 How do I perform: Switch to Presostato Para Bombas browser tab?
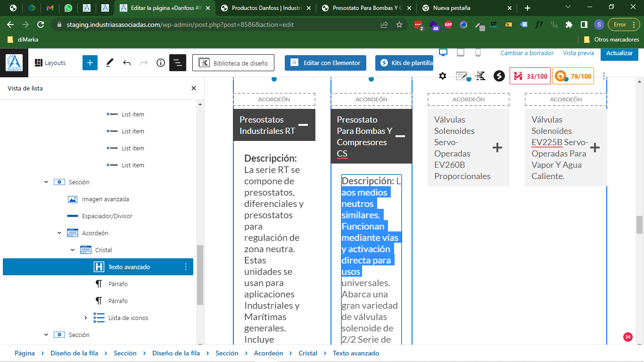click(x=366, y=8)
